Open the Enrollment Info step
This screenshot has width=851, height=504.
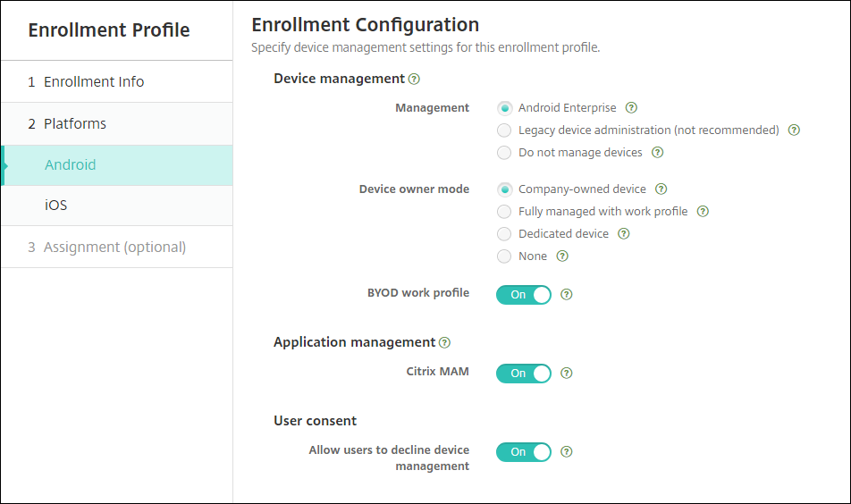click(94, 81)
